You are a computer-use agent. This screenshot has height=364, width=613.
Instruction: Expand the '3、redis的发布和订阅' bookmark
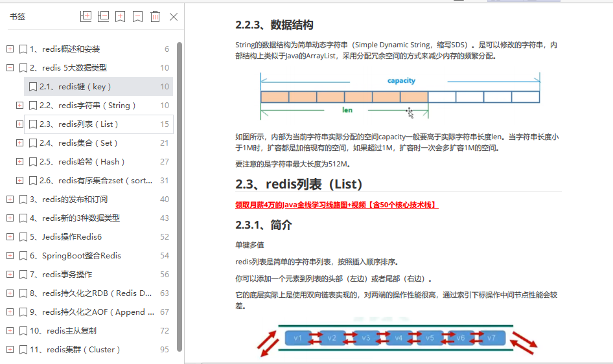point(10,199)
